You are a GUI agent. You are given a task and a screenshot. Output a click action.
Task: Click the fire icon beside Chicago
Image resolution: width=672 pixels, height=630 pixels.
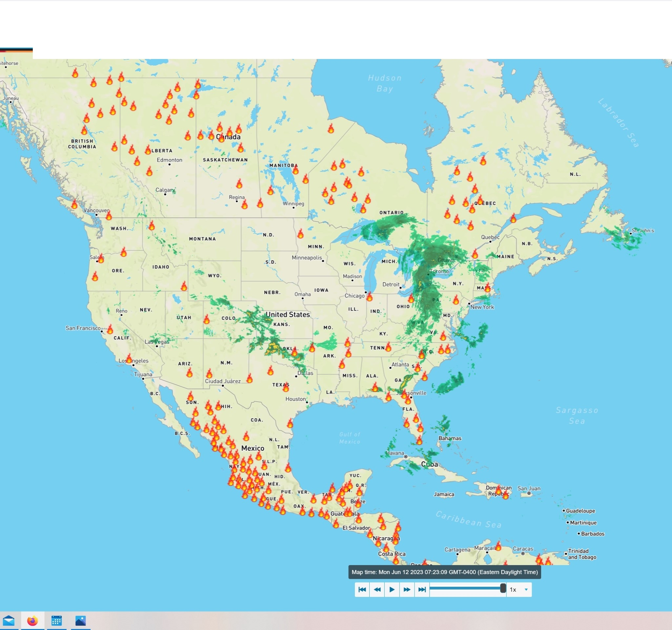(x=369, y=297)
